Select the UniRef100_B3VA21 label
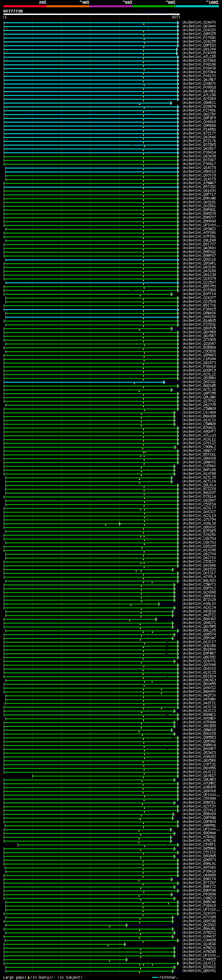Image resolution: width=222 pixels, height=980 pixels. coord(199,428)
